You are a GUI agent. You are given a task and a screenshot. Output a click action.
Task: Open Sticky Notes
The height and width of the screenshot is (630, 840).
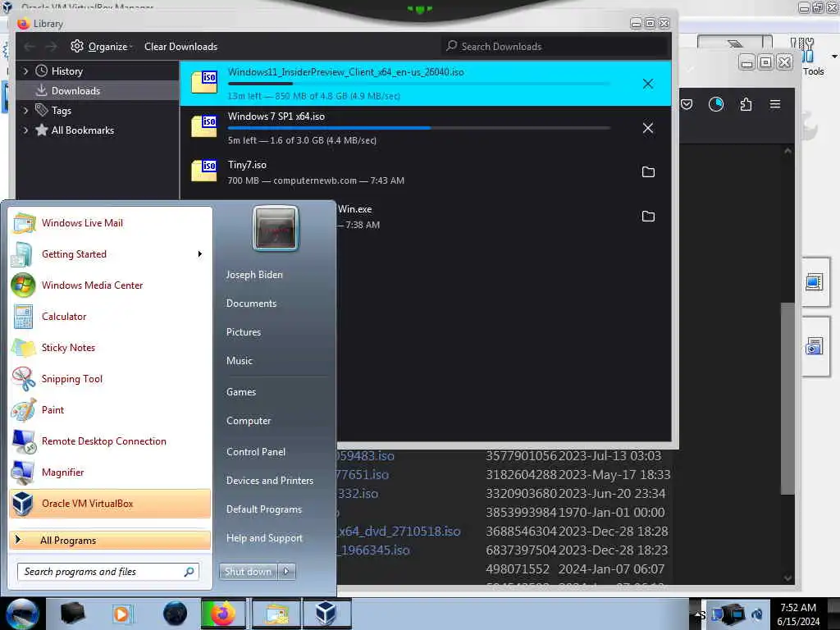(110, 348)
